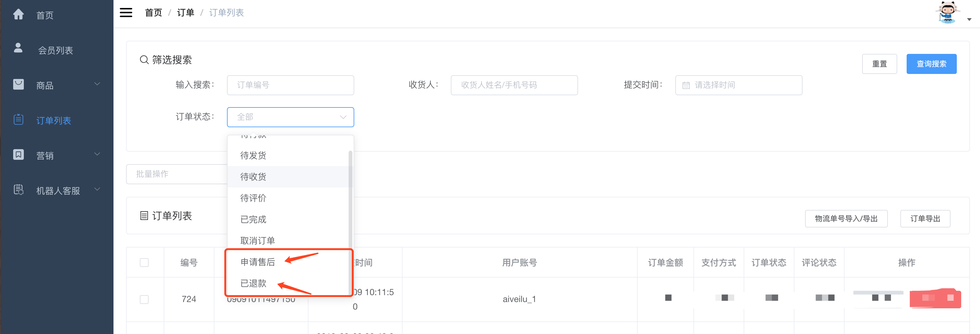Click the 筛选搜索 search icon
Image resolution: width=980 pixels, height=334 pixels.
coord(144,60)
